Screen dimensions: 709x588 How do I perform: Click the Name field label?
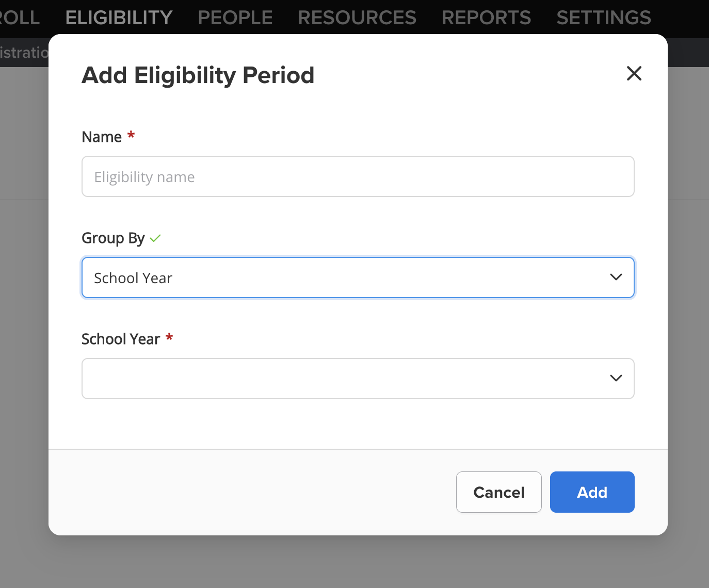pos(102,137)
